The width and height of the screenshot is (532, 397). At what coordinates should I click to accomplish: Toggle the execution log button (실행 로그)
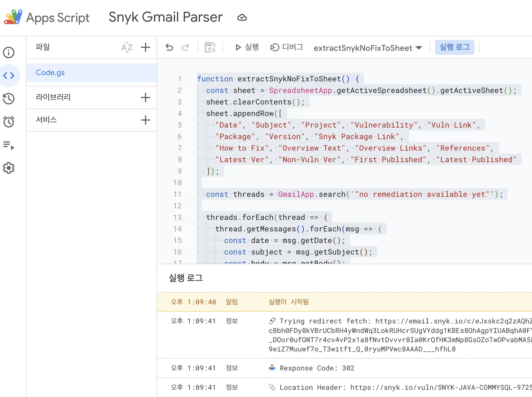[x=455, y=47]
